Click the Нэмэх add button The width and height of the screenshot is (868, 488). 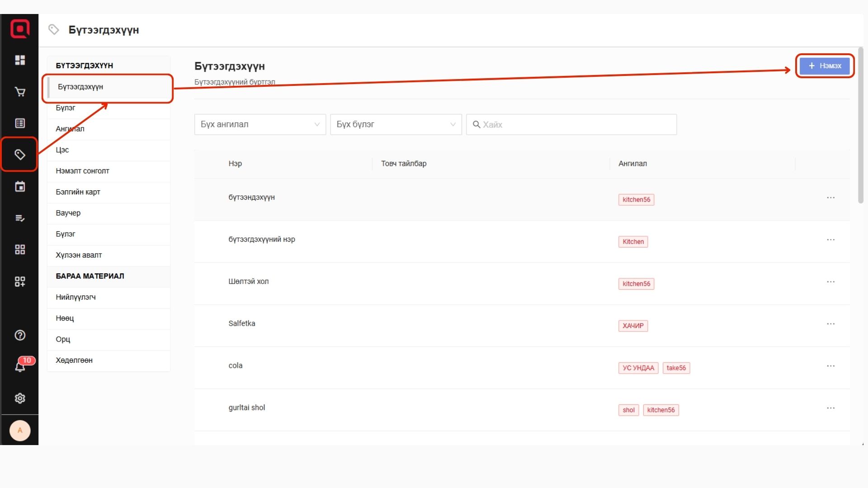click(825, 66)
